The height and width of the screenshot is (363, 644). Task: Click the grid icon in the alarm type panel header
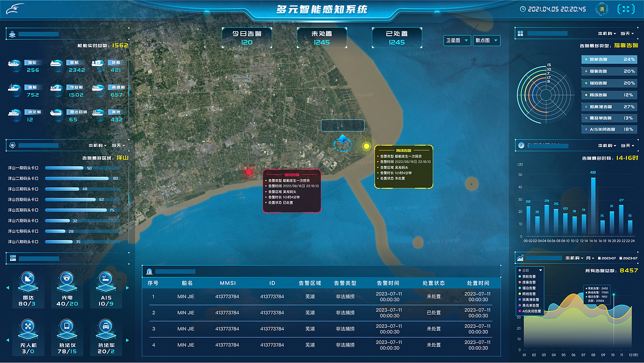click(x=520, y=33)
